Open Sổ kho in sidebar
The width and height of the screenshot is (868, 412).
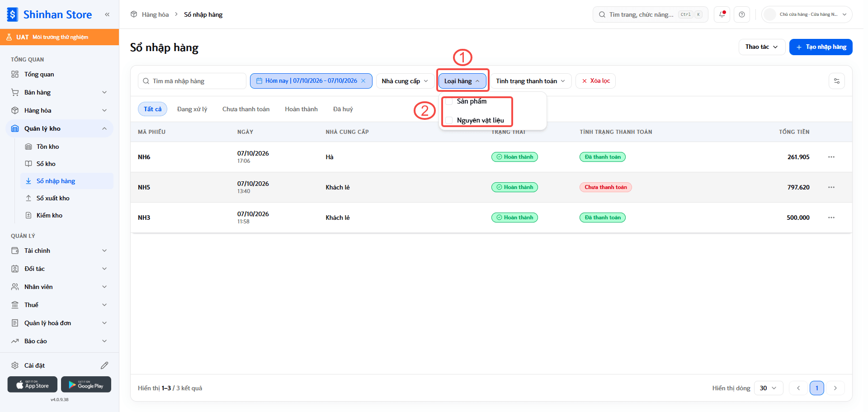(x=67, y=164)
